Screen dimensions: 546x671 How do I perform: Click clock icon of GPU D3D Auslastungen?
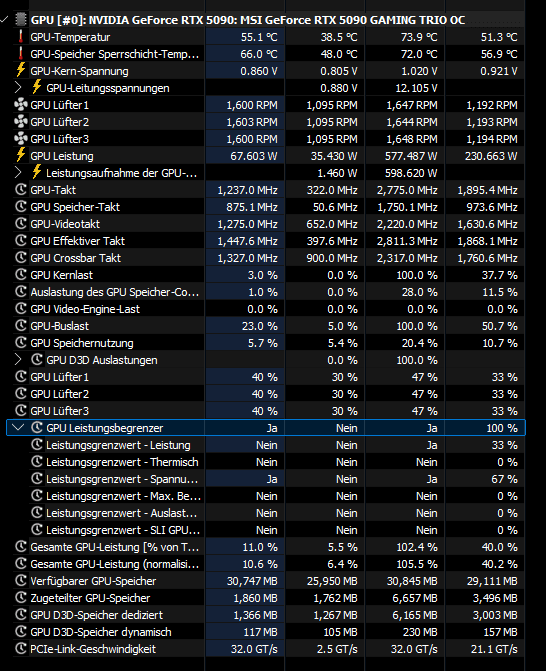click(37, 359)
